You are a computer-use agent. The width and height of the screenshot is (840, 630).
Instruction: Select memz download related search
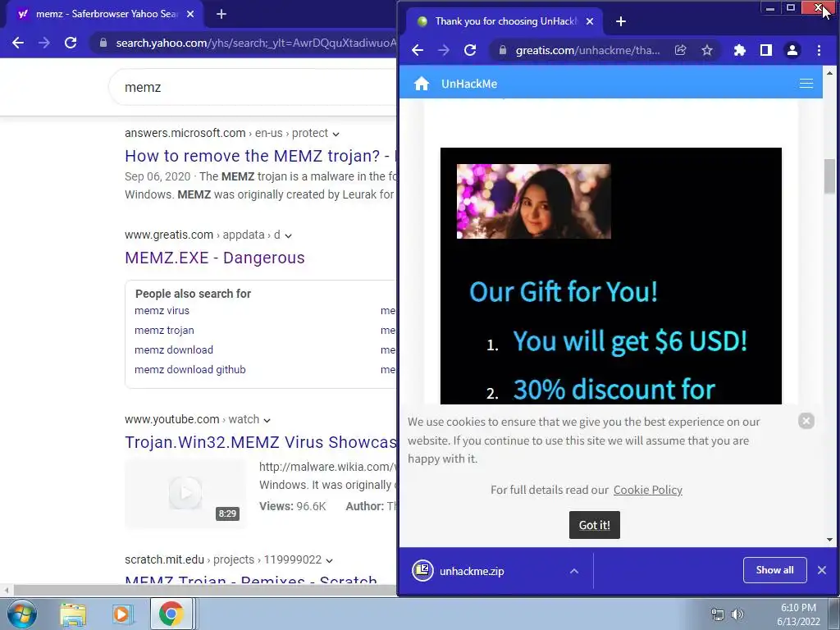coord(174,349)
